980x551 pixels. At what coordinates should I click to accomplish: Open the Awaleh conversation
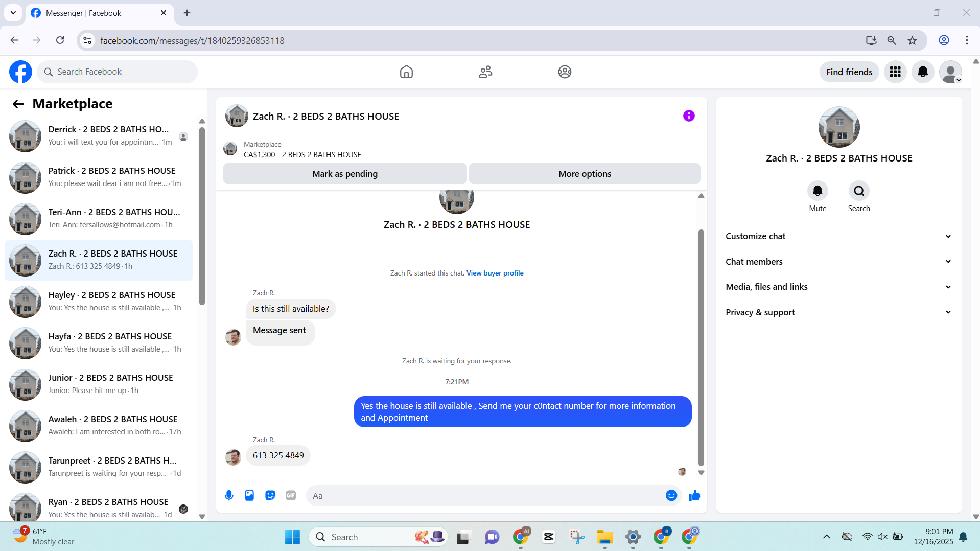99,426
